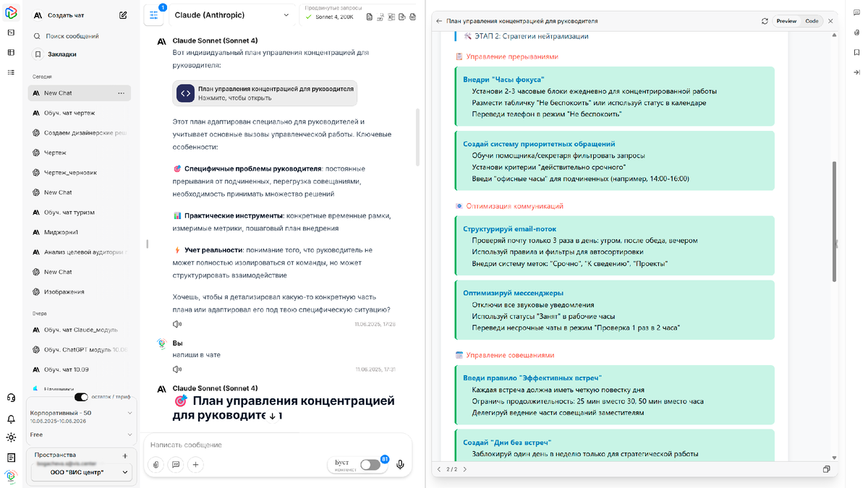Viewport: 868px width, 488px height.
Task: Toggle the остаток / тариф switch
Action: 81,397
